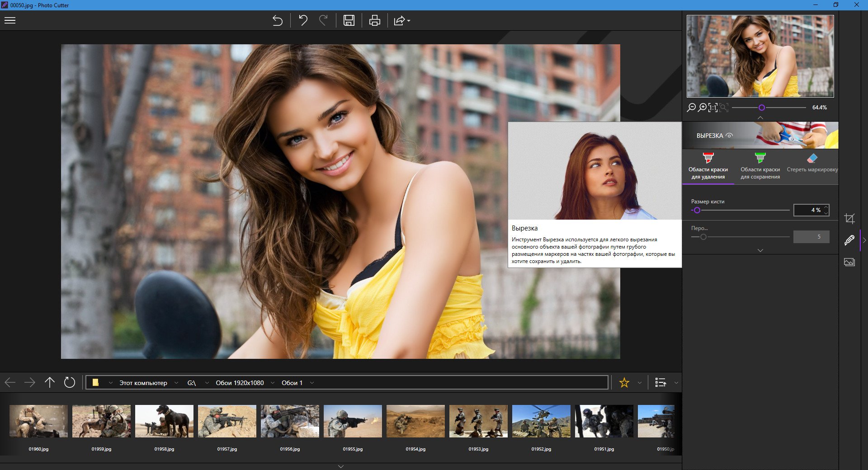Open the share export dropdown

tap(401, 21)
